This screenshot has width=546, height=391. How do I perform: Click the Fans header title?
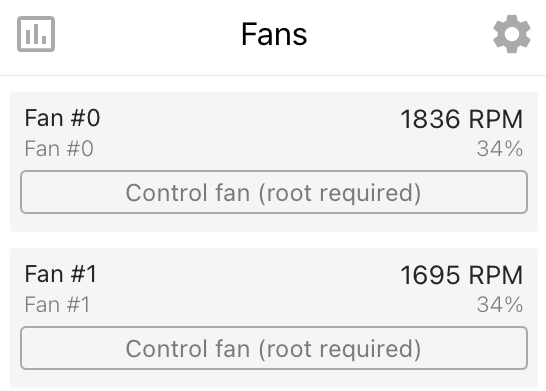point(274,34)
